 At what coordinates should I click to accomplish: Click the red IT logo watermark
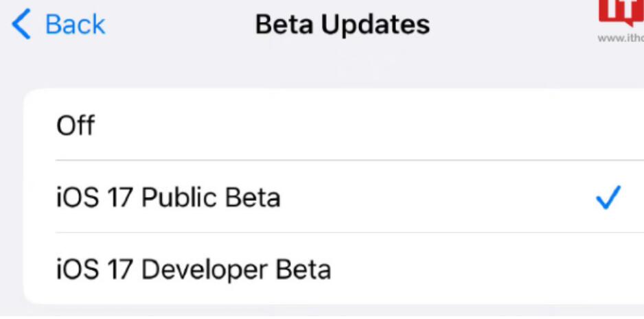(x=621, y=12)
